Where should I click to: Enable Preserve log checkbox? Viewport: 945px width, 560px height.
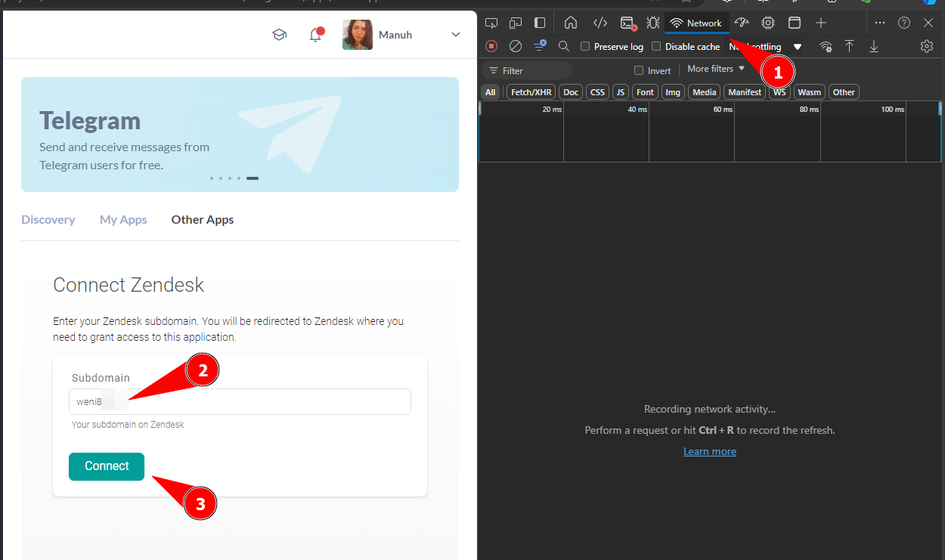click(585, 47)
